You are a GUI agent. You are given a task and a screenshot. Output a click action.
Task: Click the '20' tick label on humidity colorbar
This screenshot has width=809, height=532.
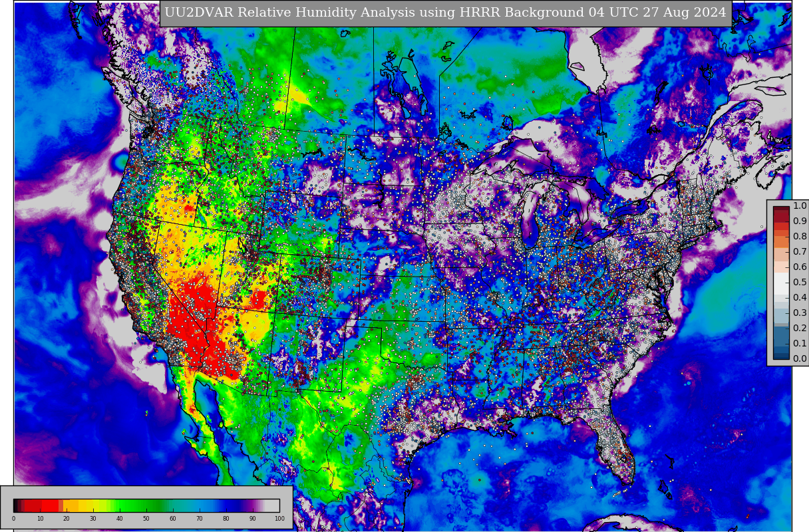tap(67, 519)
